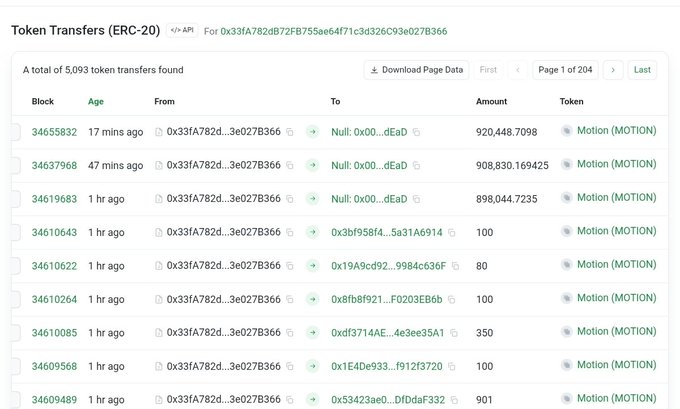Open block 34610264

point(54,299)
